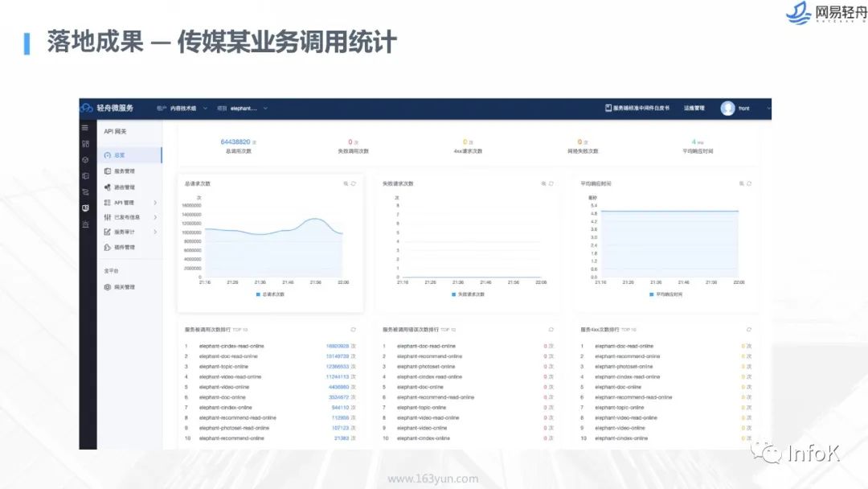Viewport: 868px width, 489px height.
Task: Click the 轻舟微服务 cloud logo
Action: click(x=86, y=108)
